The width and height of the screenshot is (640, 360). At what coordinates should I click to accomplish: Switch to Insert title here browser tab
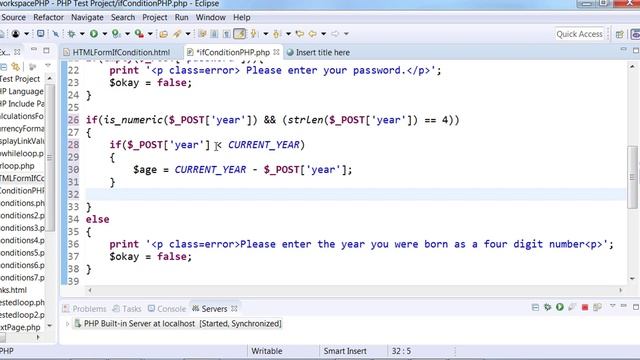318,52
